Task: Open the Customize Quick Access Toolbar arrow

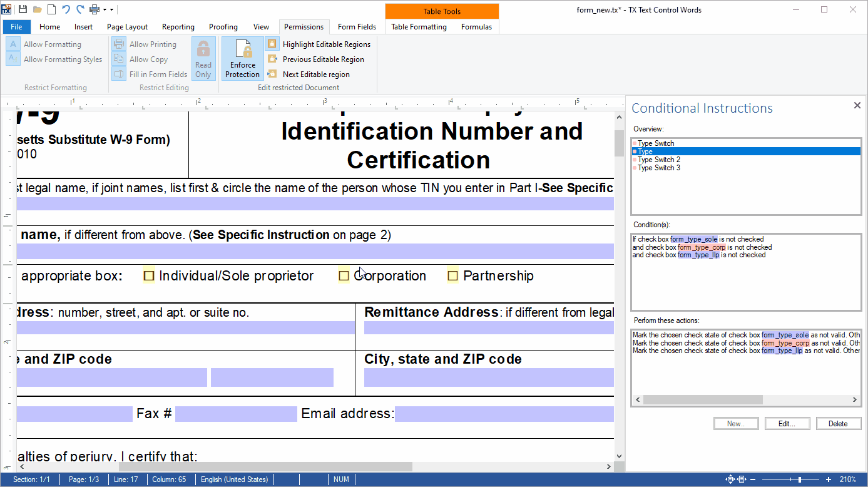Action: click(111, 10)
